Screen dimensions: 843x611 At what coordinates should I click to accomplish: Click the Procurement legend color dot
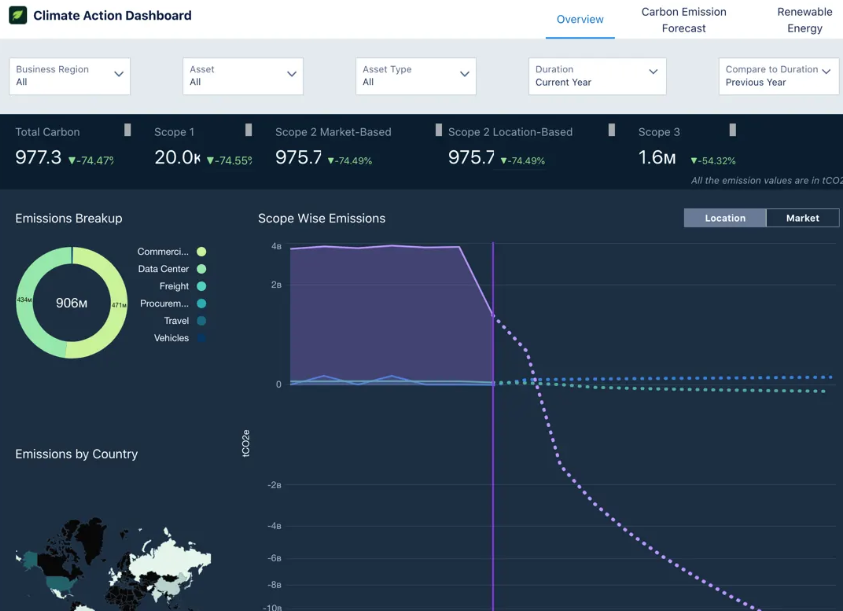pos(202,303)
